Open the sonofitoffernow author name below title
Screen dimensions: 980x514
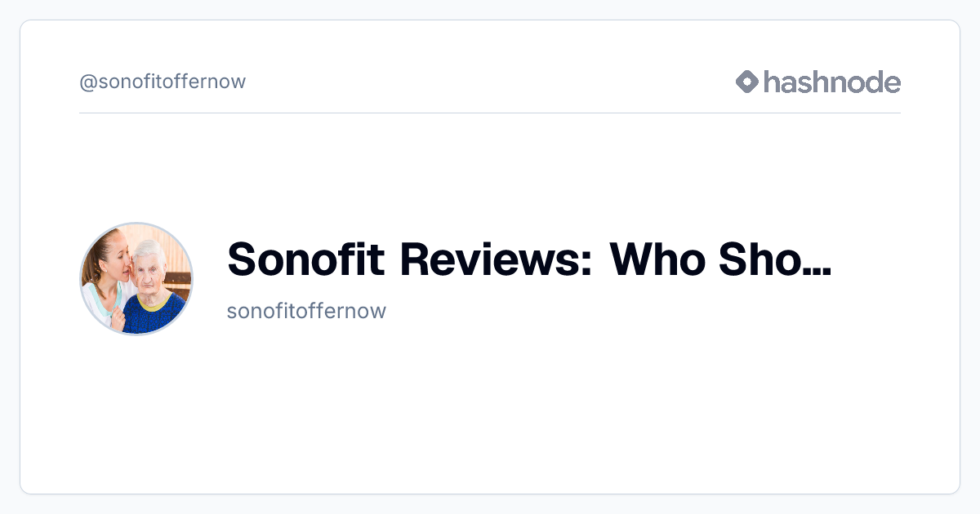click(306, 311)
